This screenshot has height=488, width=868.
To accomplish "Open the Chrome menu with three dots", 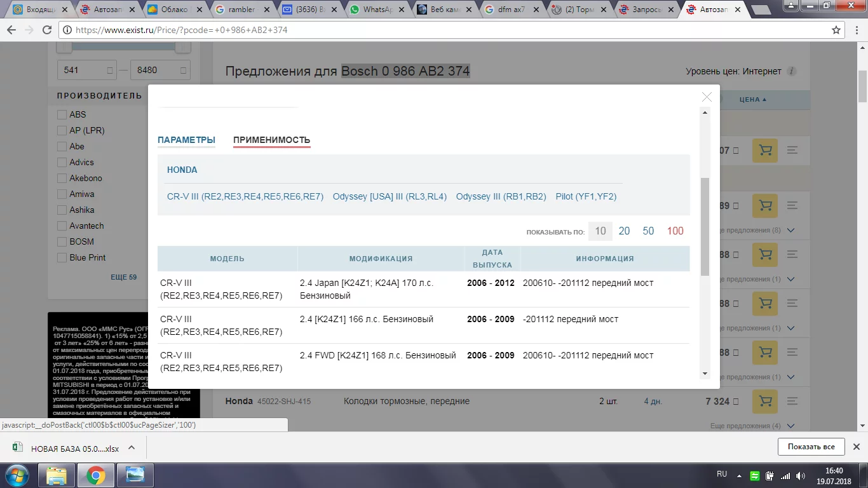I will click(x=855, y=30).
